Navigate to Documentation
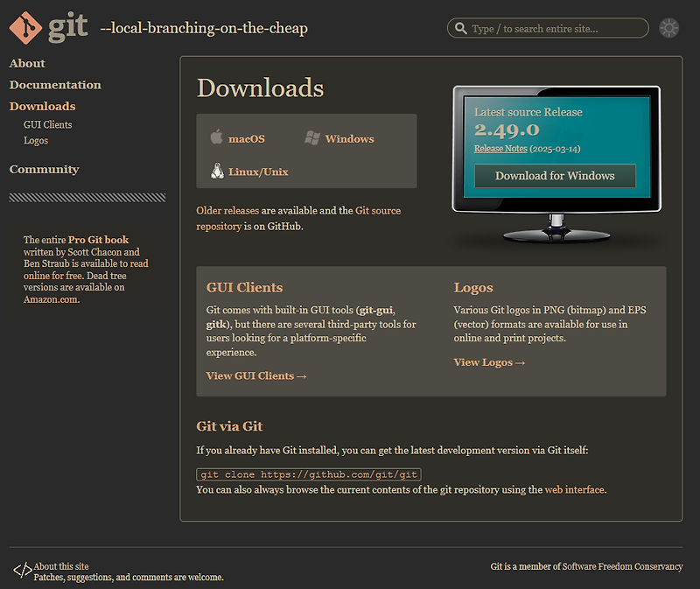 [x=55, y=84]
